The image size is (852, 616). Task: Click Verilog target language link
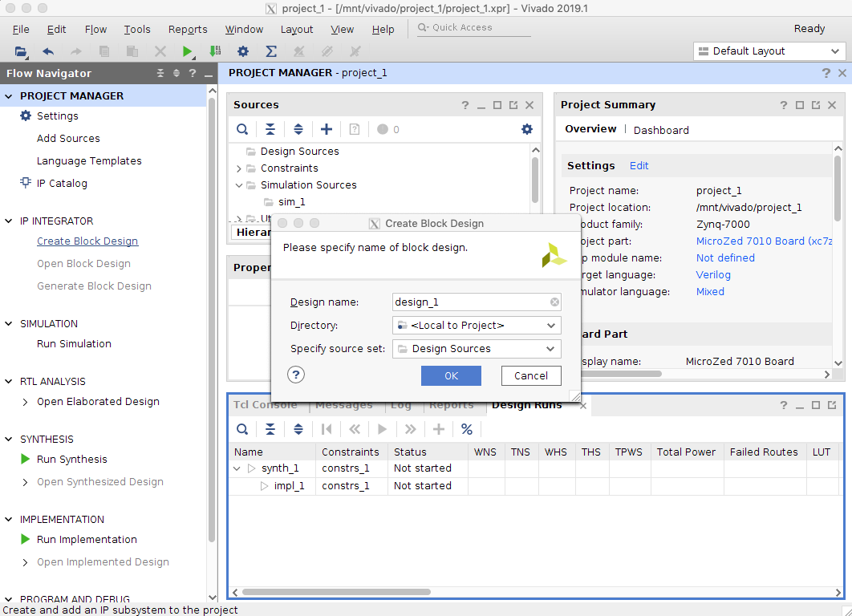pos(713,275)
